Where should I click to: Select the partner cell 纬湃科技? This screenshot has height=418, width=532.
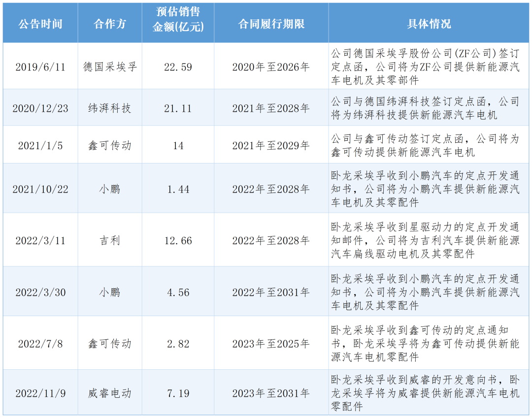pos(110,108)
